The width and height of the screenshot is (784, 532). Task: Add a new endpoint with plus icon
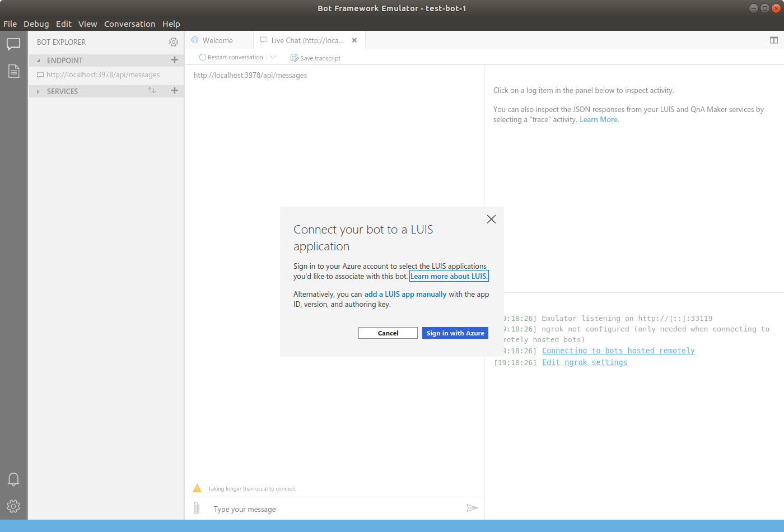point(175,60)
